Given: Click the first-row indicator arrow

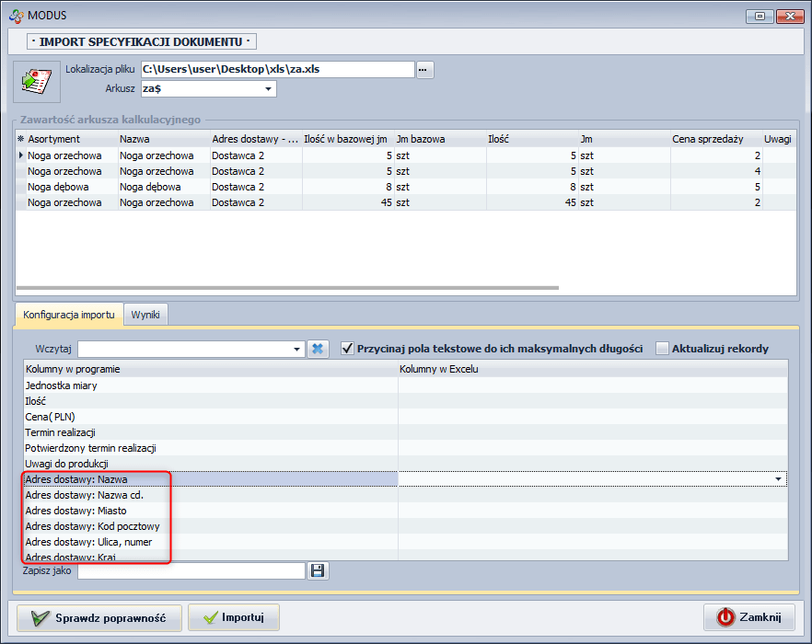Looking at the screenshot, I should pos(20,155).
